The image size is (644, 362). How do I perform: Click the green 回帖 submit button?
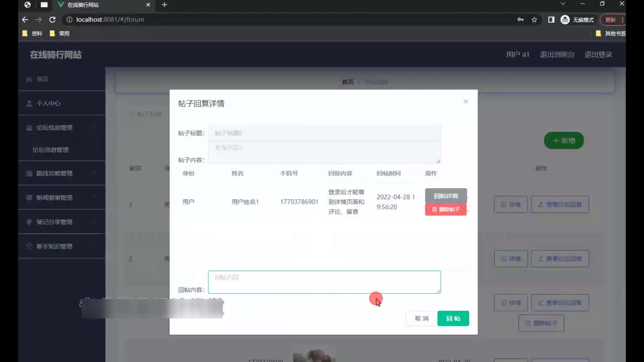(453, 318)
